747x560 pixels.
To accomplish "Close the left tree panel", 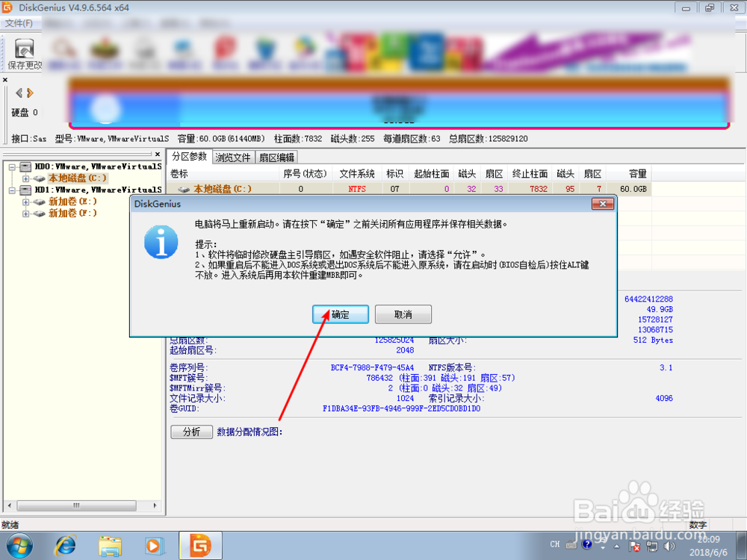I will pos(158,154).
